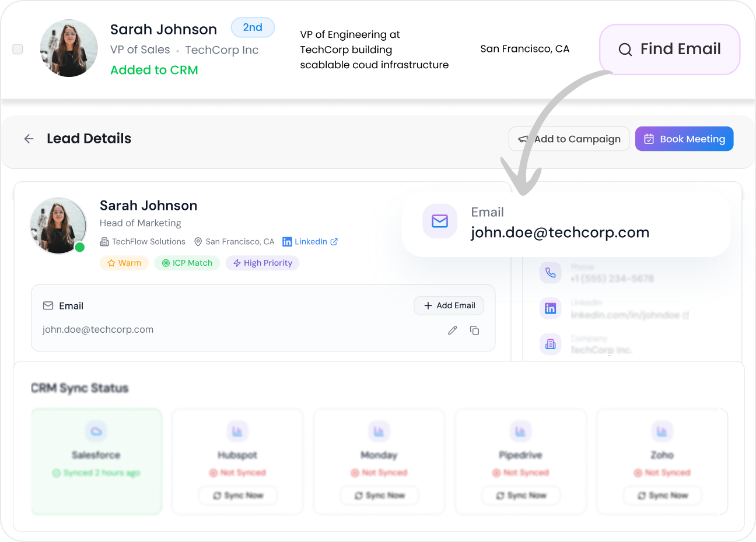
Task: Click Sync Now under Zoho
Action: [x=663, y=495]
